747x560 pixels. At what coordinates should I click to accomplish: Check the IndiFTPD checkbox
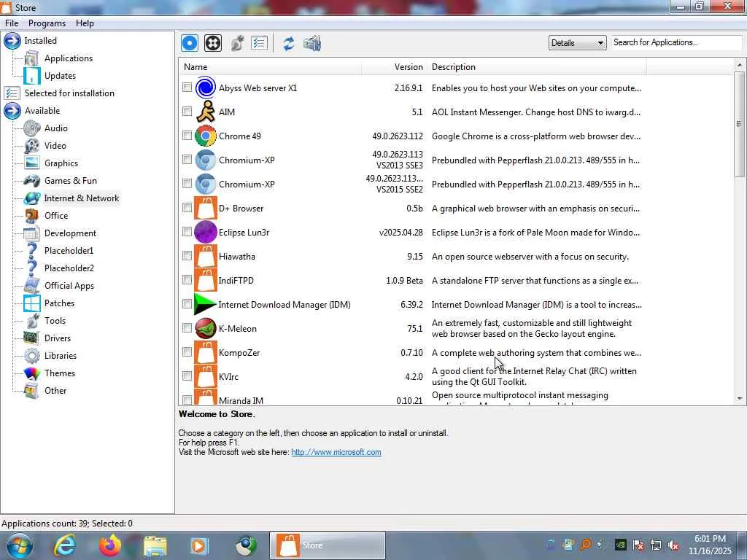[187, 279]
